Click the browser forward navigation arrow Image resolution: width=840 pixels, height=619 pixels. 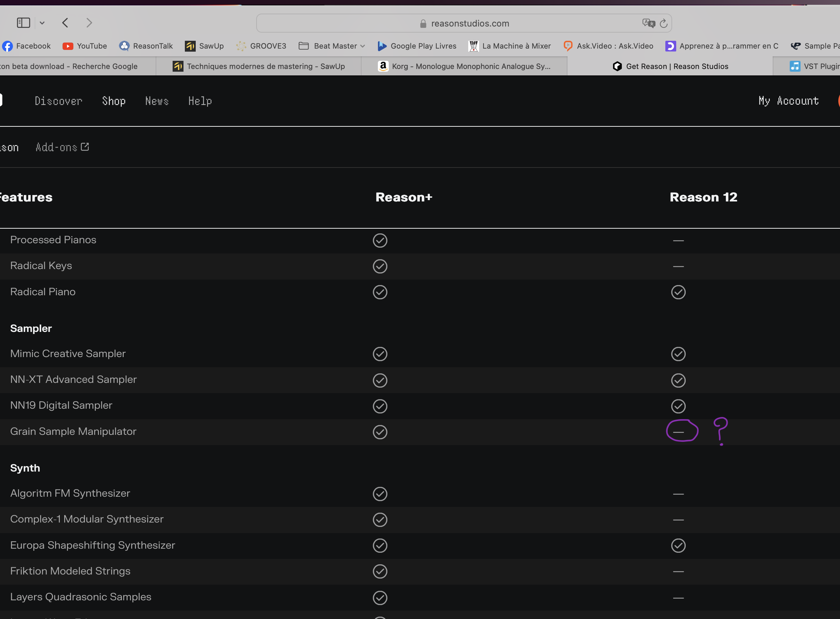[89, 23]
